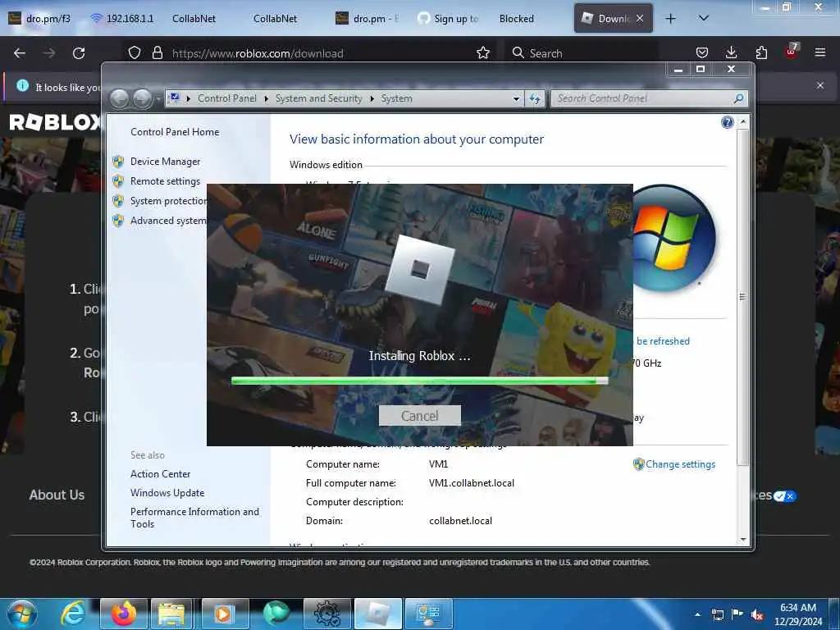Open the list all tabs dropdown
The height and width of the screenshot is (630, 840).
pyautogui.click(x=704, y=19)
